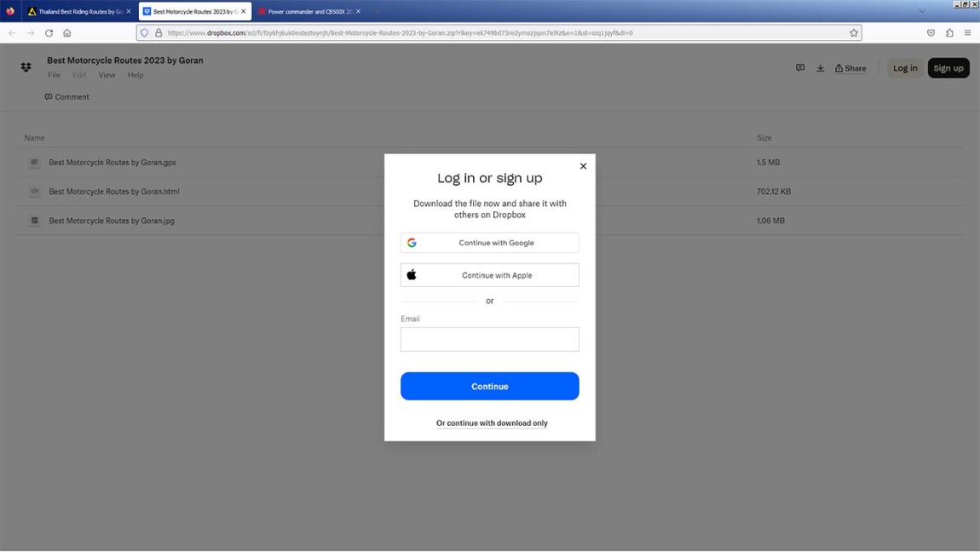Switch to Power commander and CB500X tab
980x552 pixels.
(309, 12)
